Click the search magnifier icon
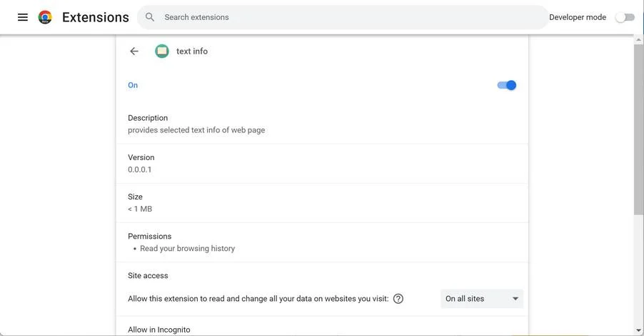Viewport: 644px width, 336px height. [x=150, y=17]
